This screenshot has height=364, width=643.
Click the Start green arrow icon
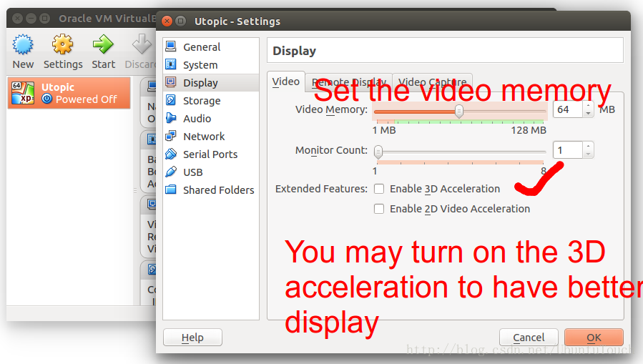click(103, 44)
